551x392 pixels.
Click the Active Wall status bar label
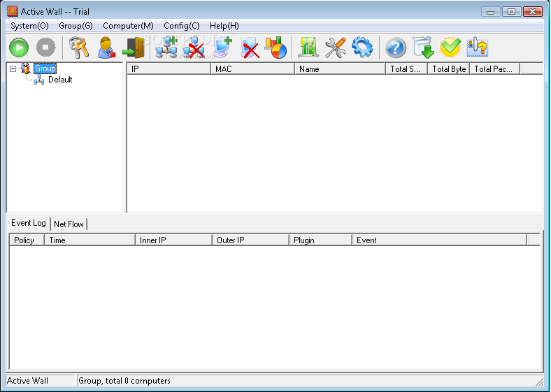tap(27, 381)
